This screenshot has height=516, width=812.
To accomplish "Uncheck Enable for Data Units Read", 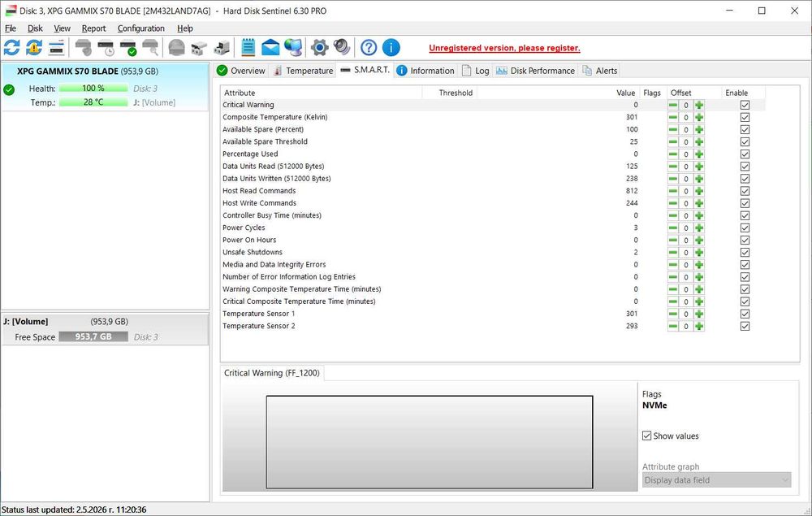I will tap(745, 167).
